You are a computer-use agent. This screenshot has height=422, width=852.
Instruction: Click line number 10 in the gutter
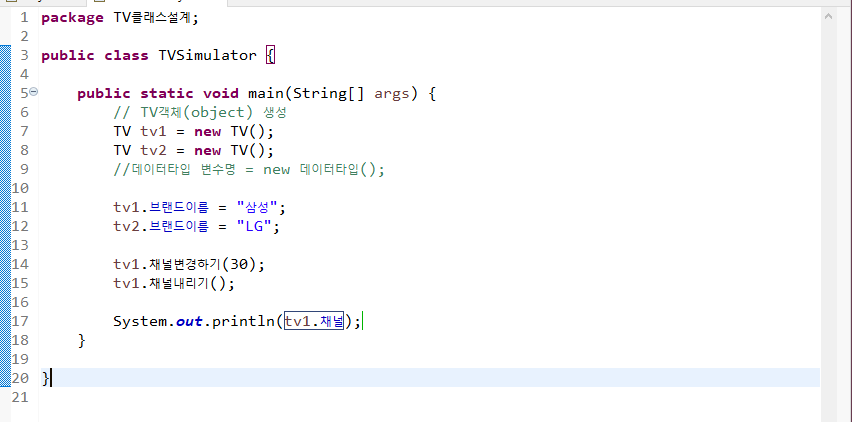point(20,188)
